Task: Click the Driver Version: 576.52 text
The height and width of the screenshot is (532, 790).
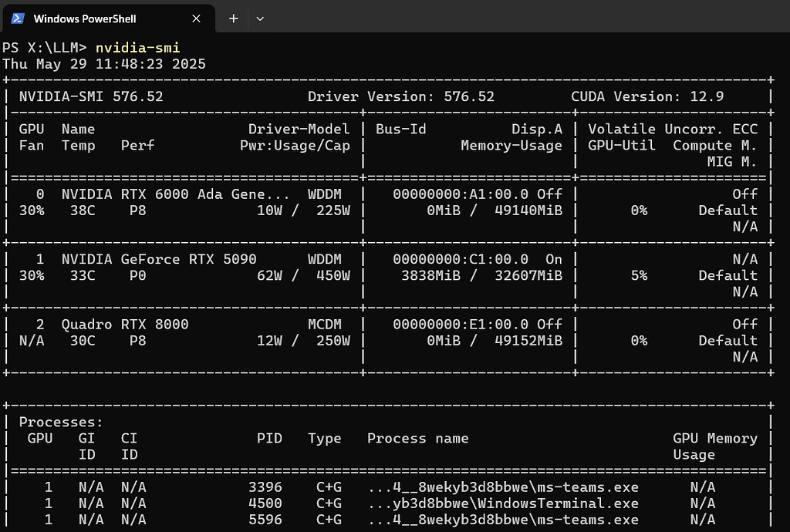Action: click(400, 97)
